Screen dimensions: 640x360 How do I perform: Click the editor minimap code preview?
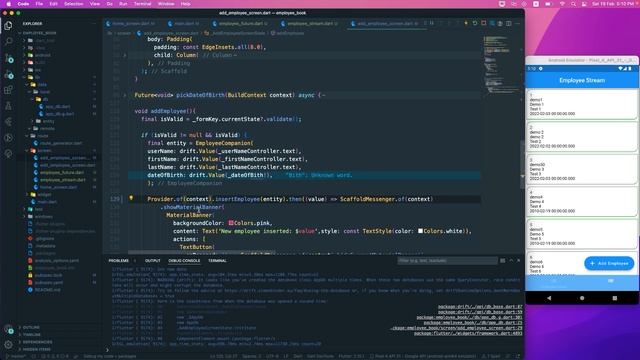497,65
